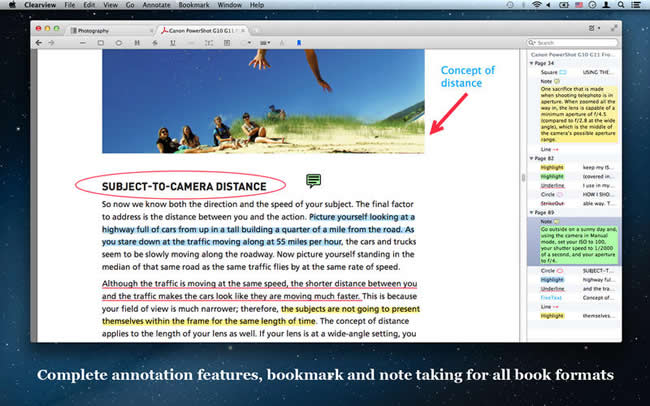Open the Window menu
The image size is (650, 406).
[229, 5]
